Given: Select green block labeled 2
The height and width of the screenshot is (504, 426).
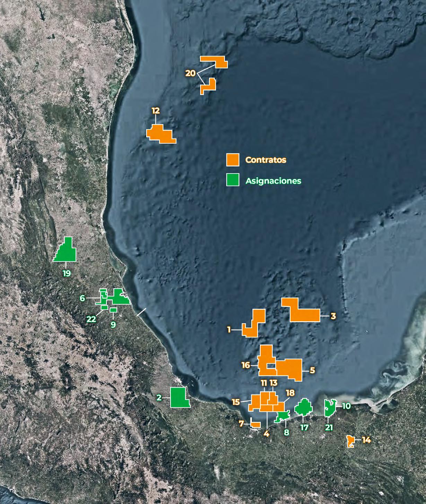Looking at the screenshot, I should (x=179, y=398).
